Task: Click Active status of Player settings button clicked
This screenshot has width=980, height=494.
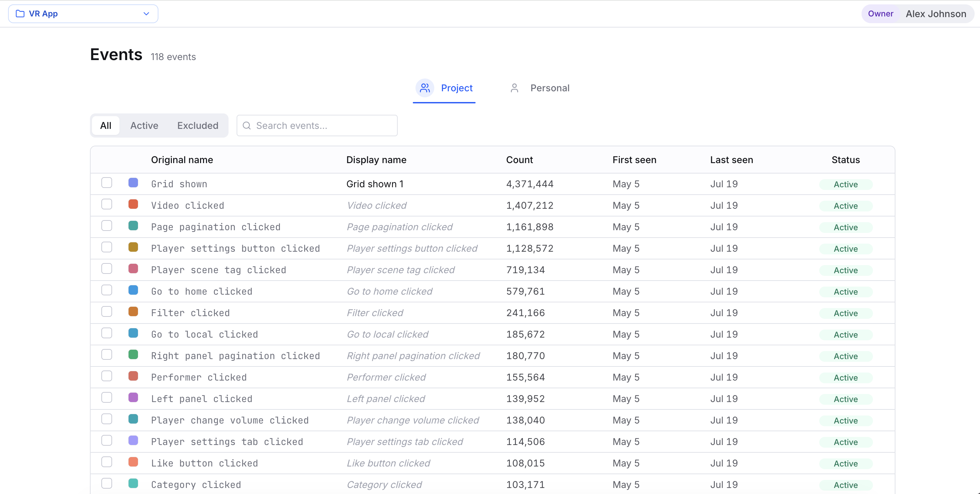Action: [x=846, y=249]
